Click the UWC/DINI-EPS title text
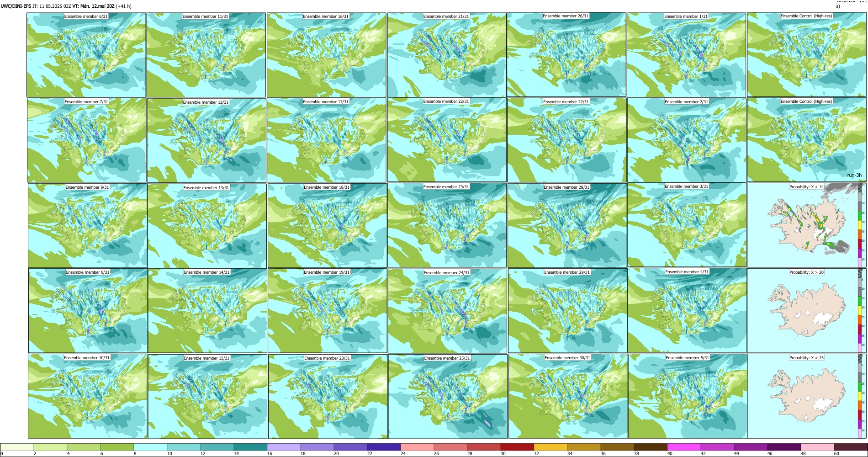 [x=16, y=6]
